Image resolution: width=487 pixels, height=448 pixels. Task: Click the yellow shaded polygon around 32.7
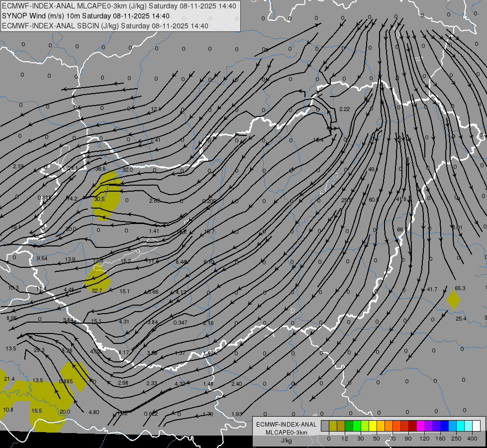point(98,278)
